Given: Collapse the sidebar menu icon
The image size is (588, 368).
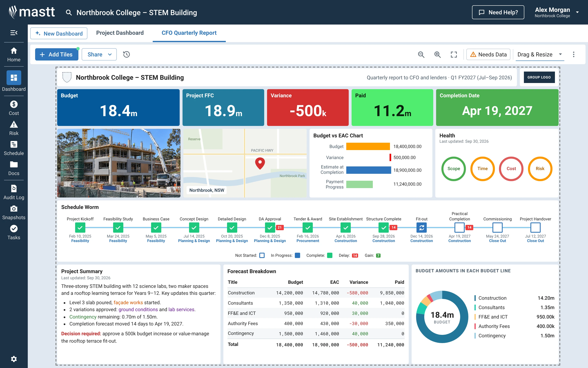Looking at the screenshot, I should pos(14,33).
